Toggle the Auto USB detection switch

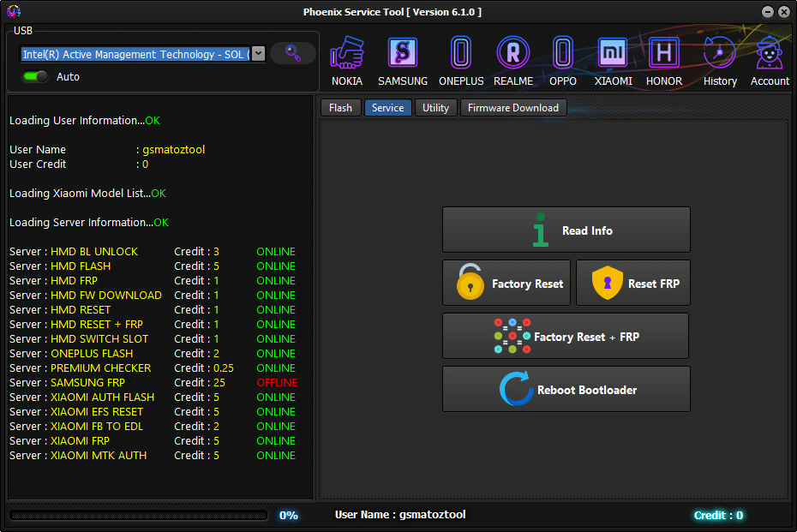33,76
